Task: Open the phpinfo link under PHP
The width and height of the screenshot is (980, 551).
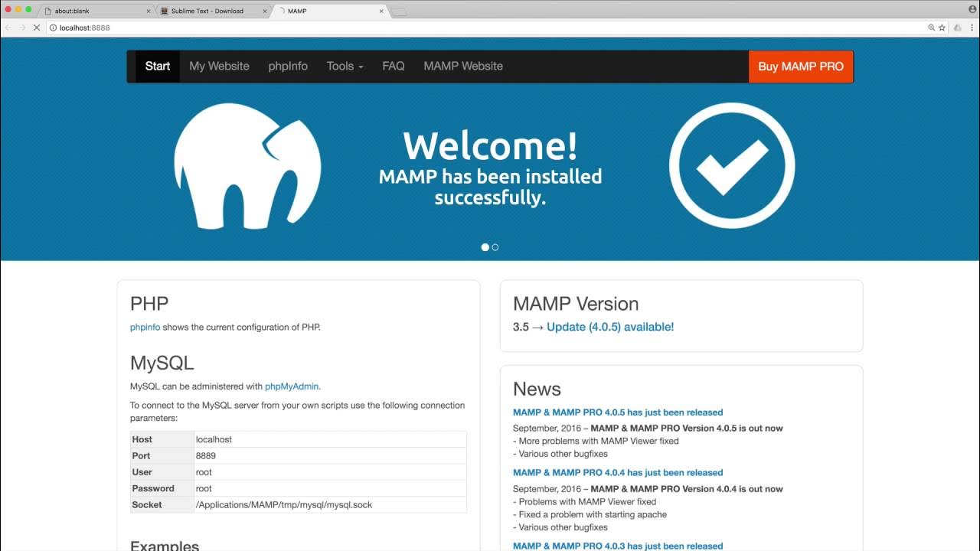Action: pos(145,327)
